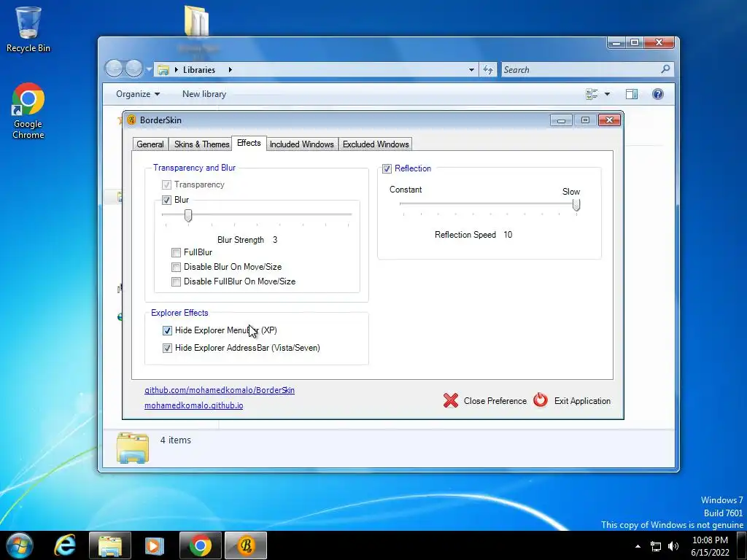The width and height of the screenshot is (747, 560).
Task: Switch to the General tab
Action: 150,144
